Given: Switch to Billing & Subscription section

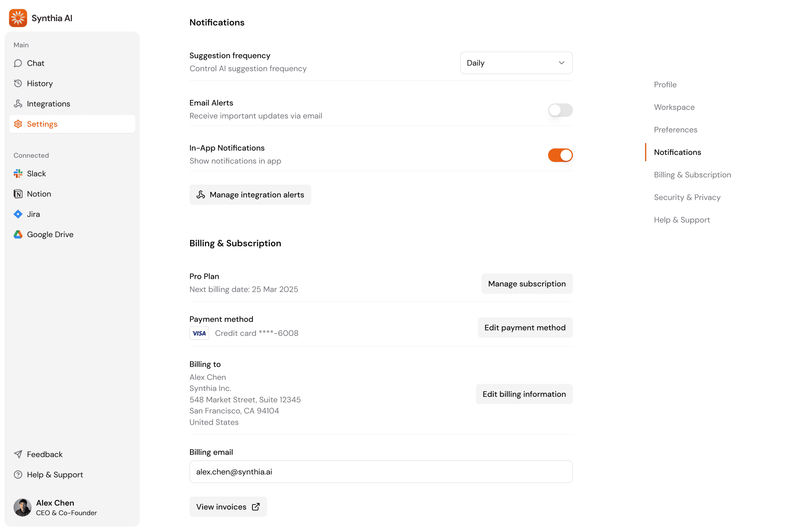Looking at the screenshot, I should [692, 174].
